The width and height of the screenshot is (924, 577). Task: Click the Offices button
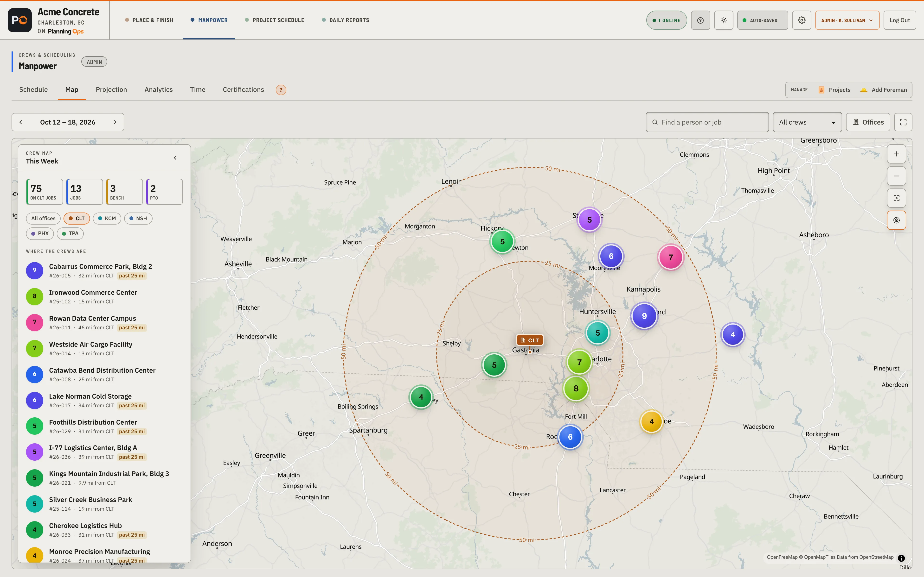(868, 122)
